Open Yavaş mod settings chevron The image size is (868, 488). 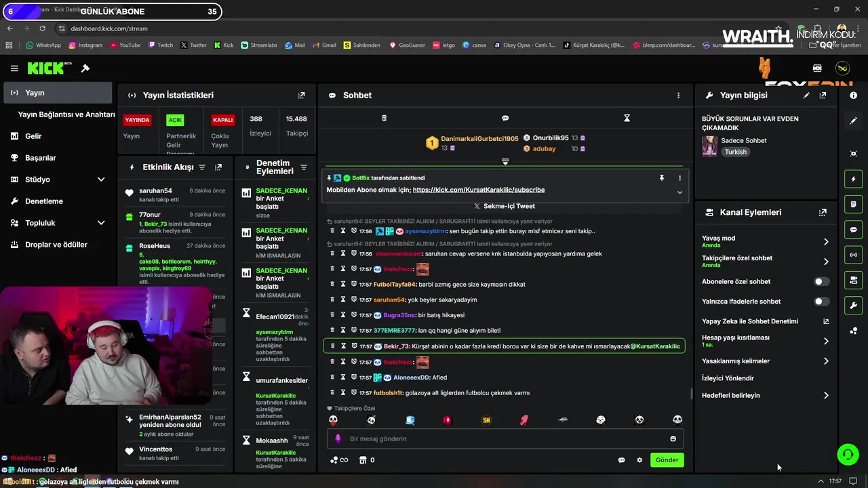click(x=825, y=242)
